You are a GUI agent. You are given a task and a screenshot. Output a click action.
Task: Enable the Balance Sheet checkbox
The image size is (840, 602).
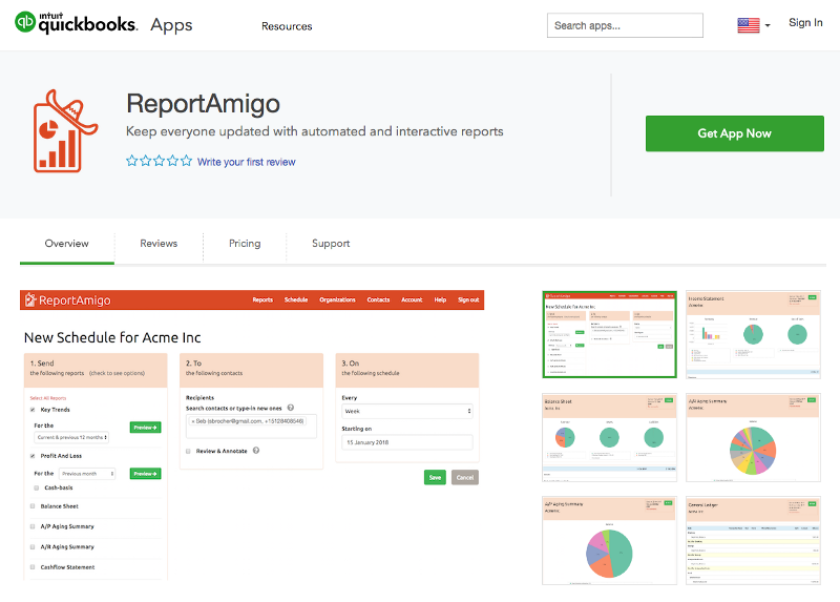(33, 506)
